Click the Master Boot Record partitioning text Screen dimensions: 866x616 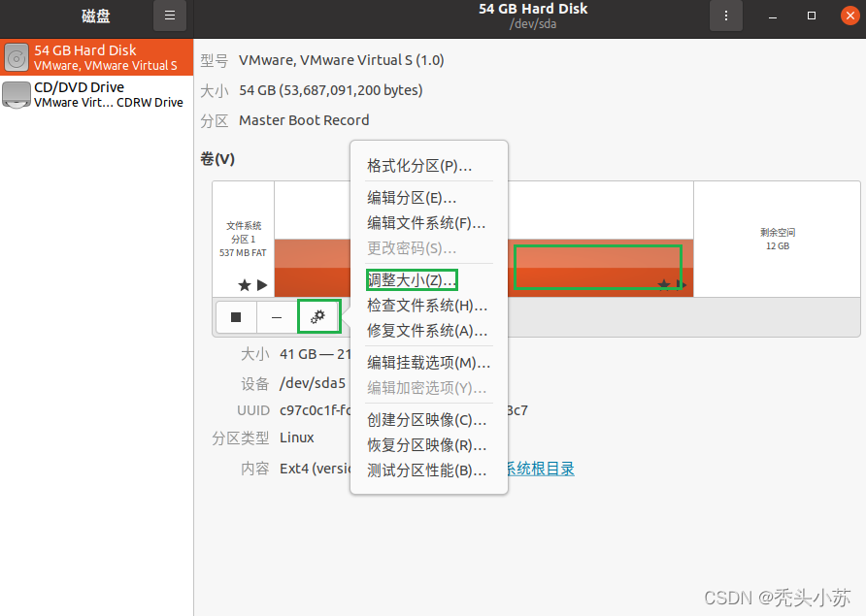click(x=304, y=120)
